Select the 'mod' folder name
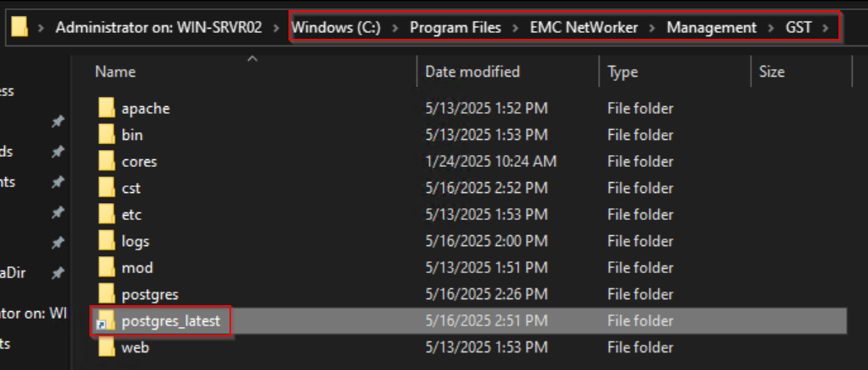The width and height of the screenshot is (868, 370). (137, 268)
